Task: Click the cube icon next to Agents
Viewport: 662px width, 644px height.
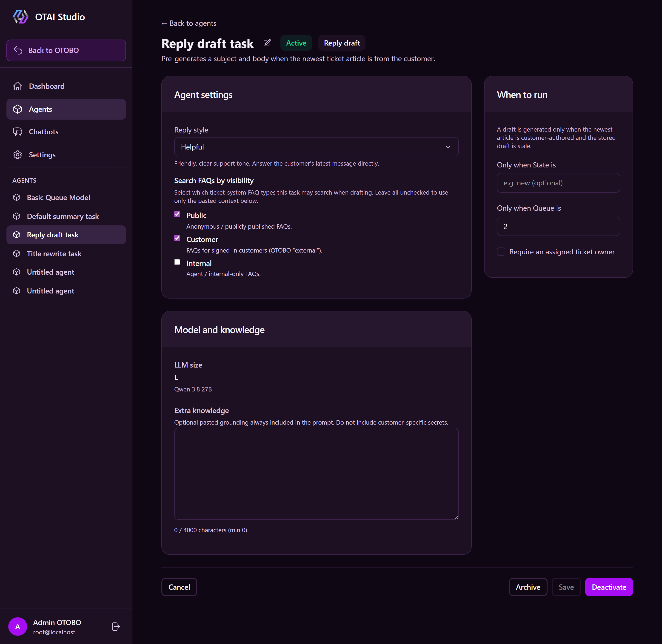Action: point(17,109)
